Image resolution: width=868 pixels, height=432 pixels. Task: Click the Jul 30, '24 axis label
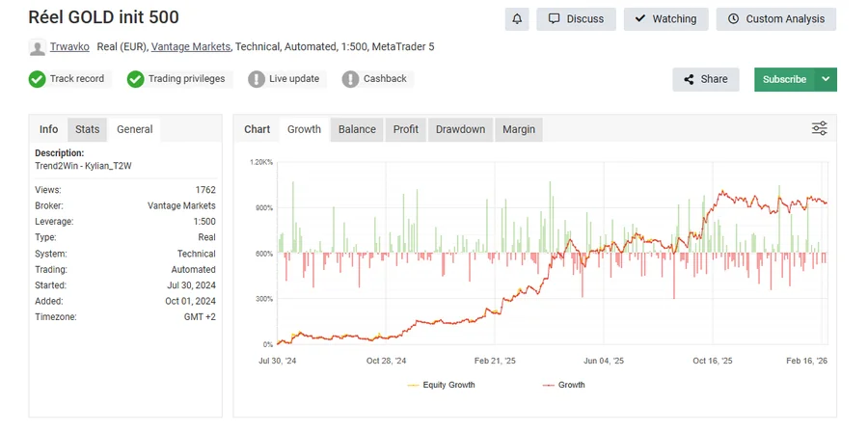(x=278, y=361)
